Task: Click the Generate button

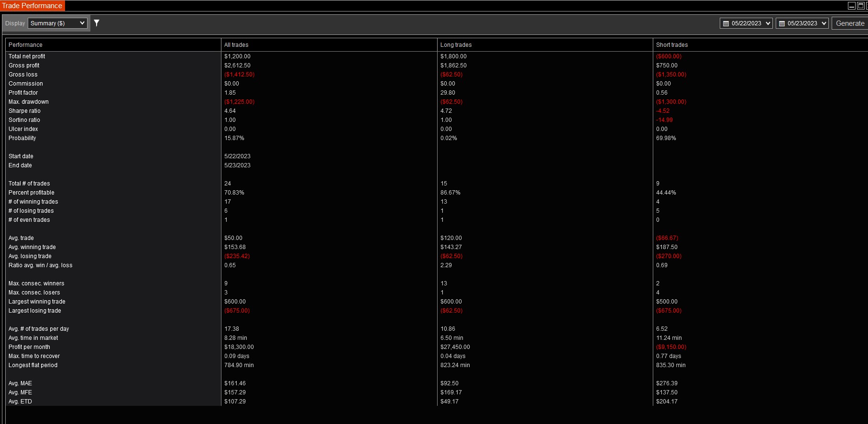Action: pos(850,23)
